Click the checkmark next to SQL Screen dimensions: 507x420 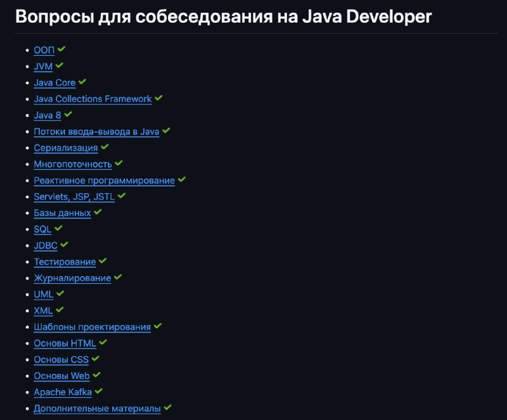[x=58, y=228]
